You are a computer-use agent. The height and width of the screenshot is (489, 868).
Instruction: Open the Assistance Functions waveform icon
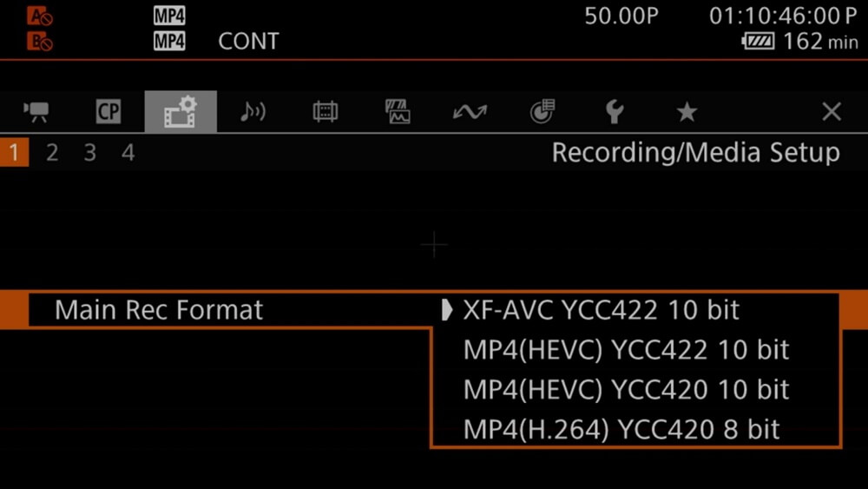[398, 112]
